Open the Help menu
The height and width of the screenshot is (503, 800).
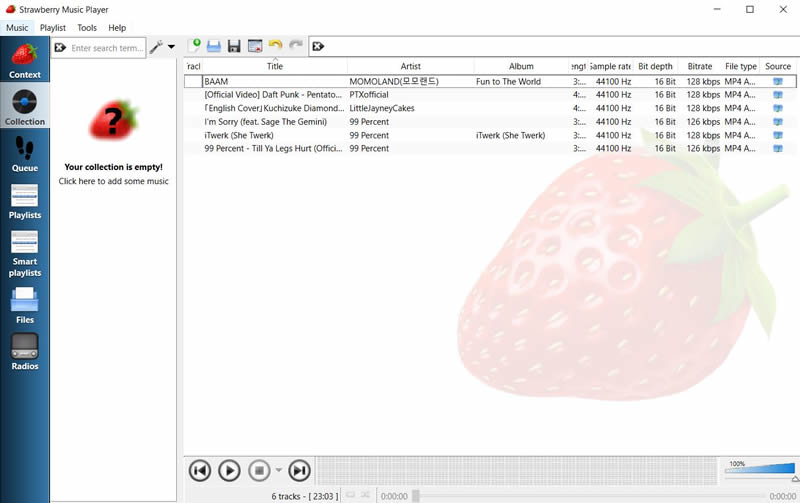117,28
